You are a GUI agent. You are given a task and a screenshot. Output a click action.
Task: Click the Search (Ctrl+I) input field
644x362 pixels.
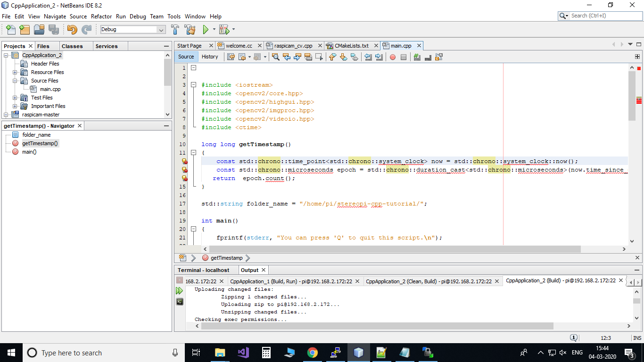pos(603,16)
